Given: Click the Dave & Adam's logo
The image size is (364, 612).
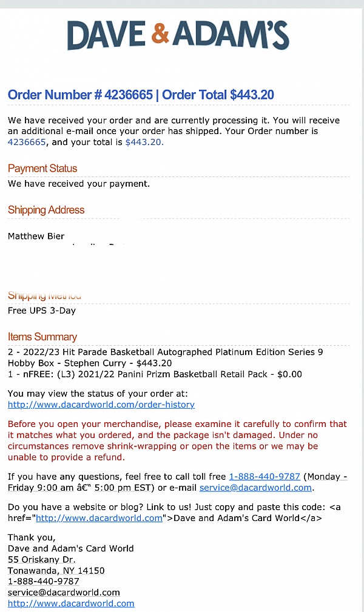Looking at the screenshot, I should click(x=178, y=35).
